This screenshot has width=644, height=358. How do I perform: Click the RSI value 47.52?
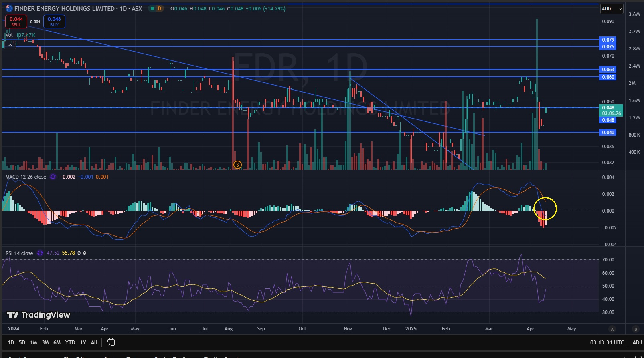[53, 253]
